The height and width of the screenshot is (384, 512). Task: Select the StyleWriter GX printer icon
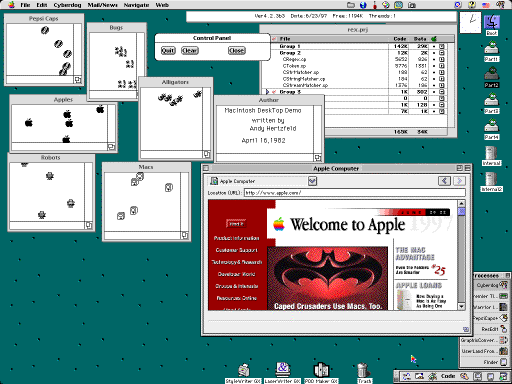244,371
